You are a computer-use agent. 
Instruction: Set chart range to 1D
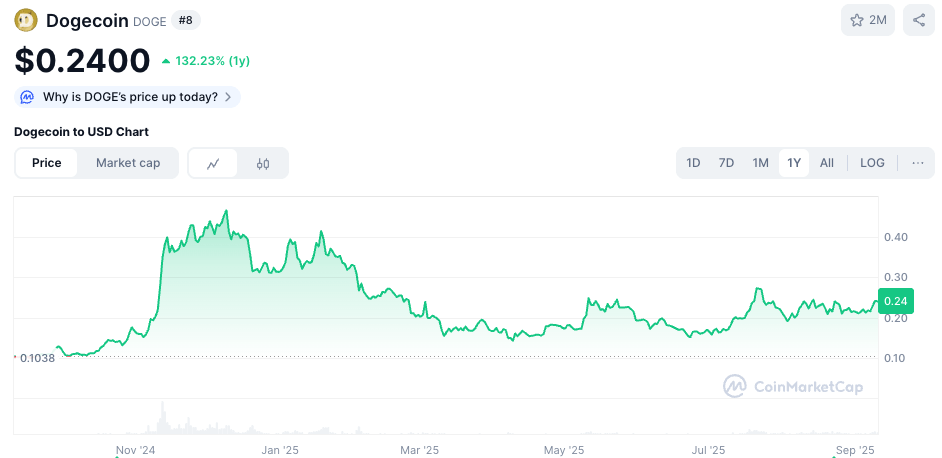[x=693, y=163]
